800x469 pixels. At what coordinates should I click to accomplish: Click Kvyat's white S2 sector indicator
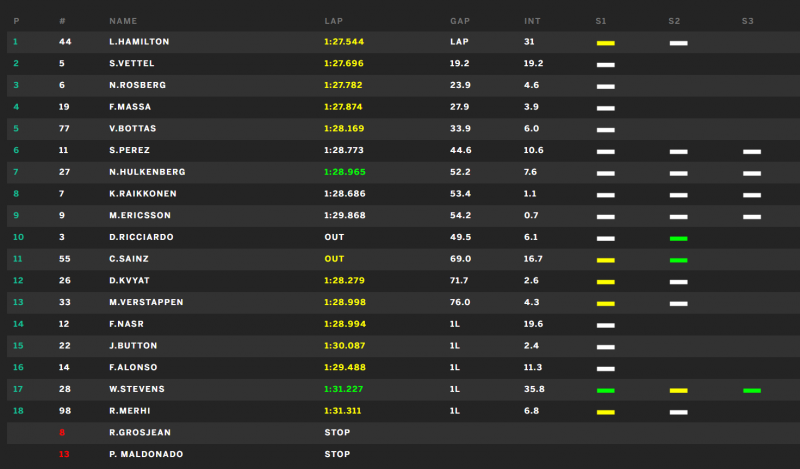coord(679,282)
